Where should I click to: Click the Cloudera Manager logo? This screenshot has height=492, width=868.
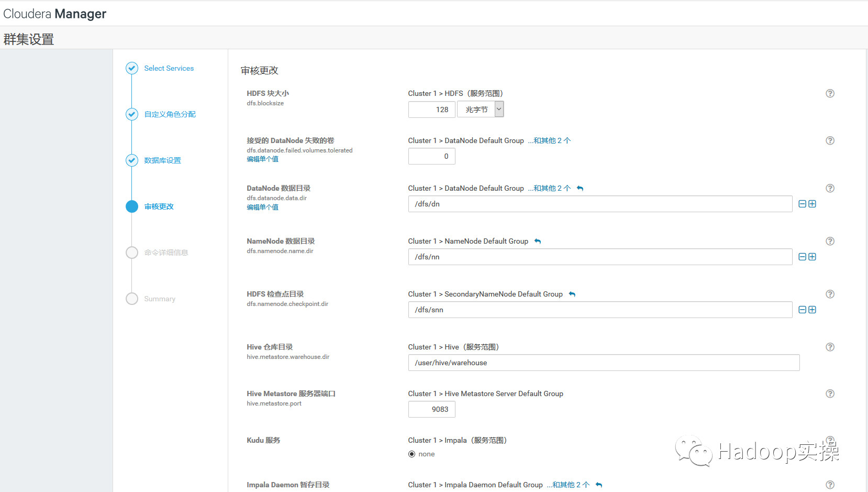coord(55,14)
